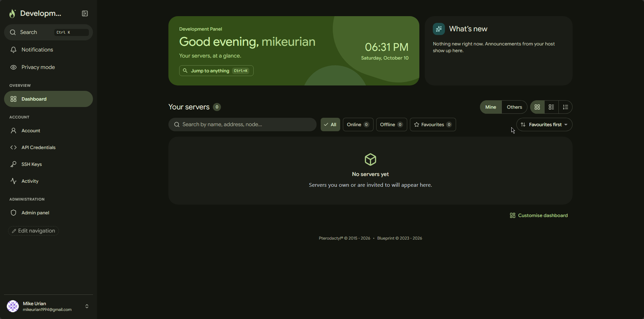Click the Blueprint copyright link
The height and width of the screenshot is (319, 644).
click(x=399, y=238)
